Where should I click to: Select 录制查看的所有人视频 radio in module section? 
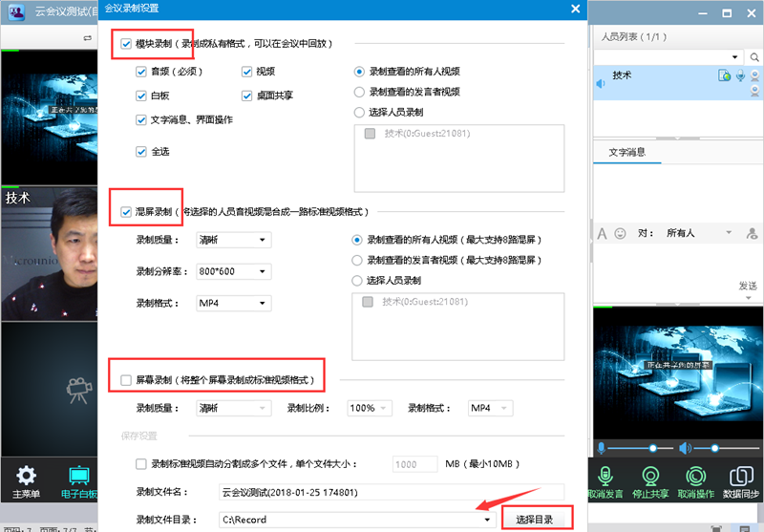(359, 72)
